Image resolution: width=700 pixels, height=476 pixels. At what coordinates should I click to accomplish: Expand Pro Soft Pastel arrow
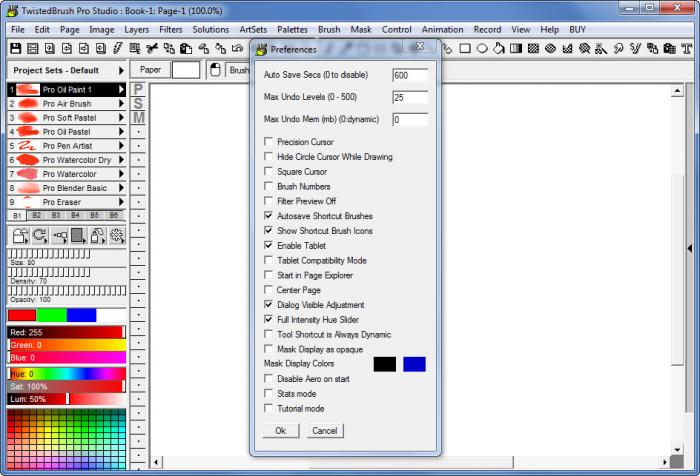[x=121, y=117]
